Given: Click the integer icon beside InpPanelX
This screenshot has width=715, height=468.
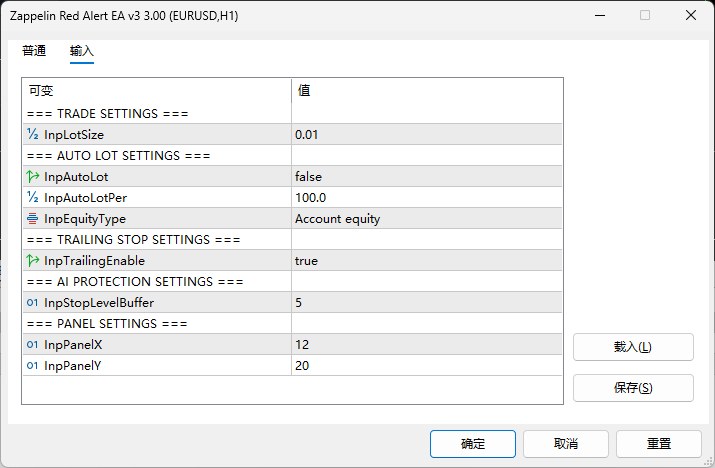Looking at the screenshot, I should (32, 344).
